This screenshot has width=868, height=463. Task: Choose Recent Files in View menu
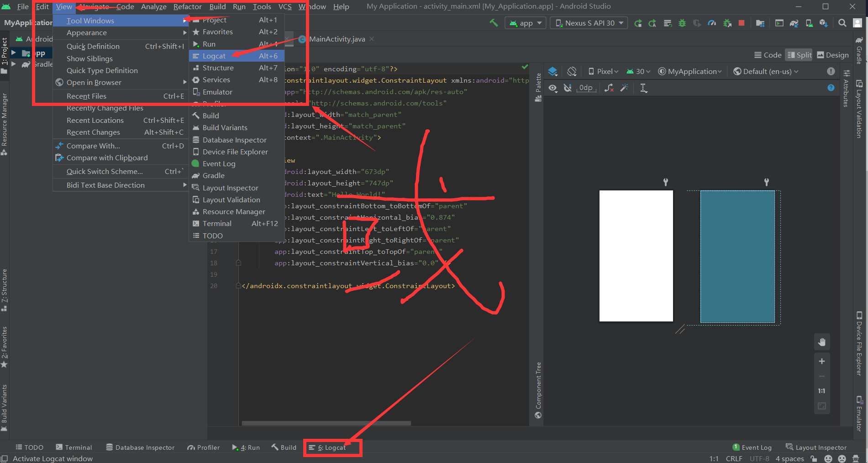pos(121,96)
